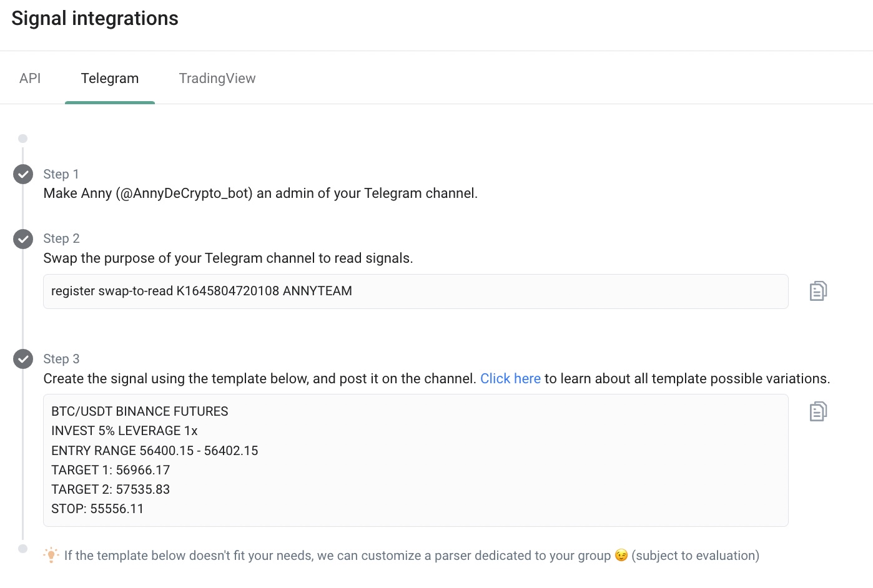Click the top timeline start dot

click(x=23, y=139)
